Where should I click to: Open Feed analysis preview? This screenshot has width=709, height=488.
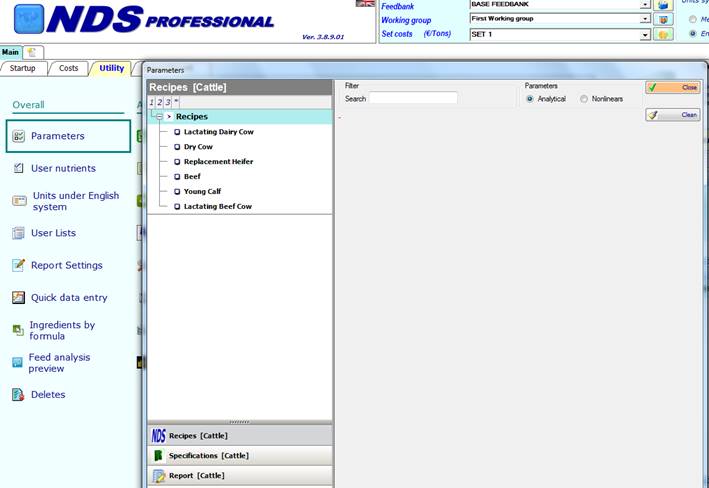coord(59,363)
